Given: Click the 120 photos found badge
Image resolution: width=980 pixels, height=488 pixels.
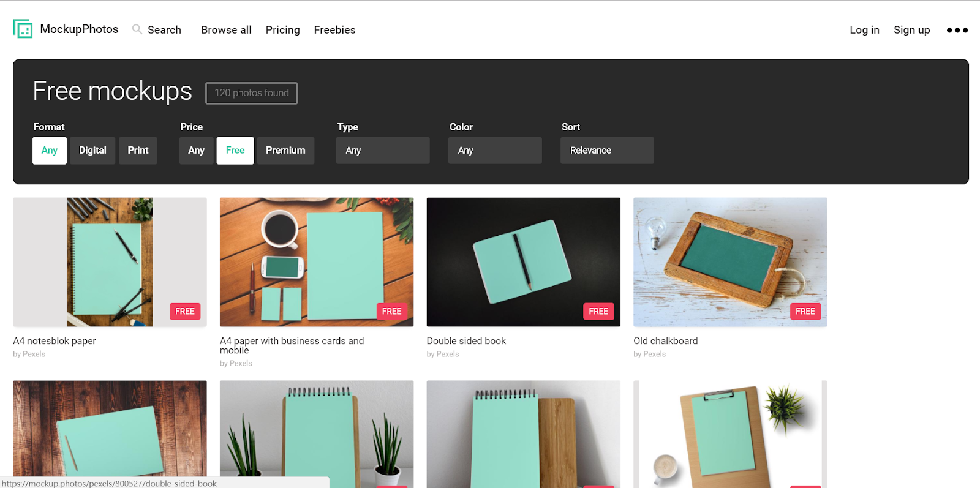Looking at the screenshot, I should (252, 93).
